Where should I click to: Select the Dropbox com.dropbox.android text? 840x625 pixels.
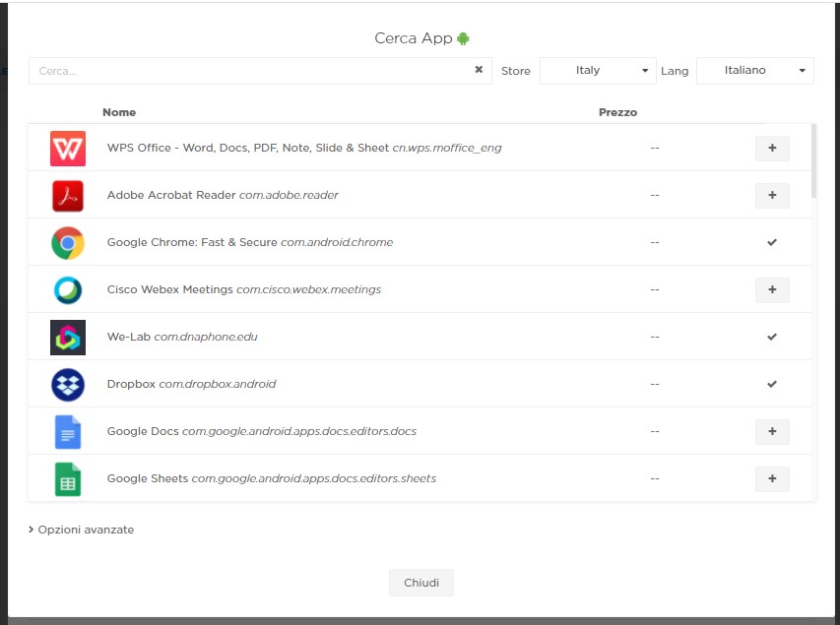[191, 384]
